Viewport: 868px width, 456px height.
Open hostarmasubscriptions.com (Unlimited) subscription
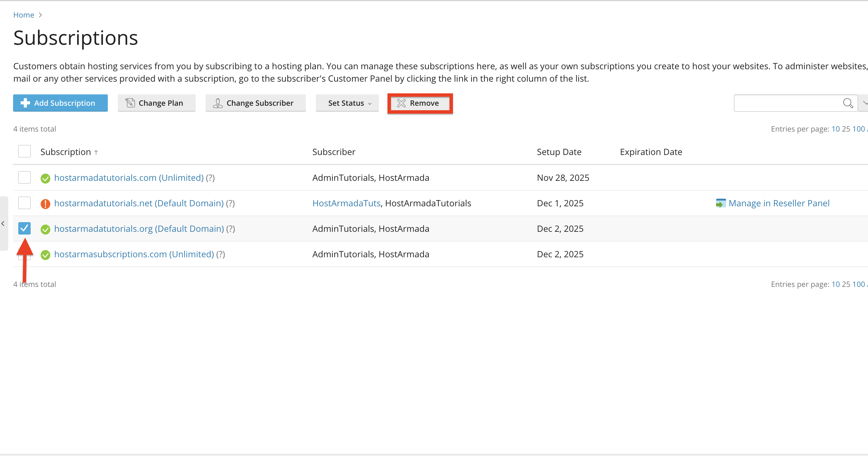coord(134,254)
